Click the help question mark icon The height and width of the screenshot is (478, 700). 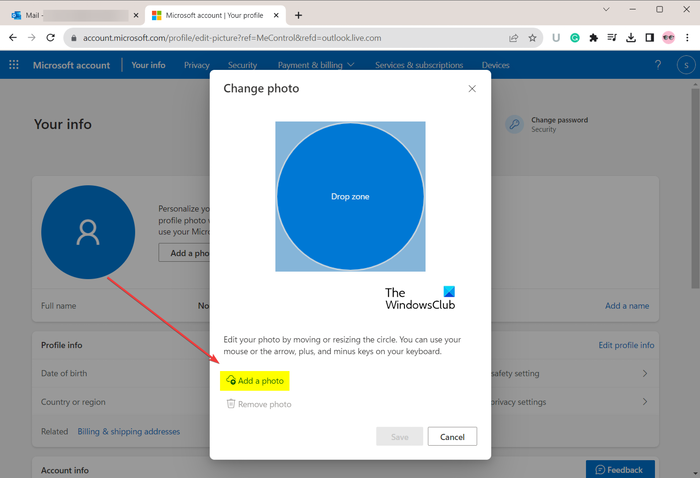658,65
